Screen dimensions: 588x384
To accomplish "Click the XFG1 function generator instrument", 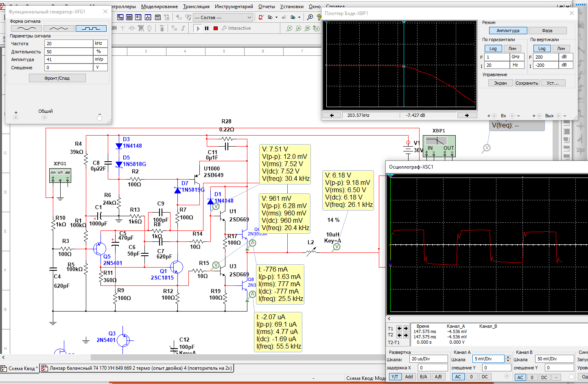I will (x=60, y=176).
